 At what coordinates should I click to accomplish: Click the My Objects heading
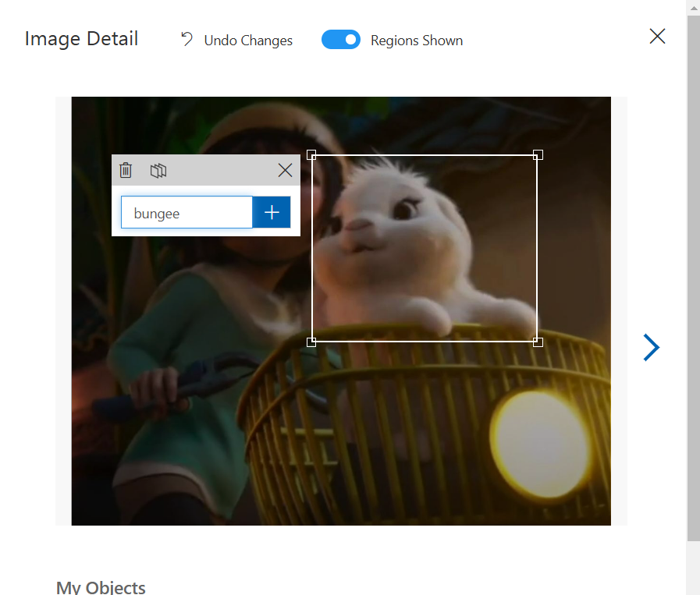(101, 587)
